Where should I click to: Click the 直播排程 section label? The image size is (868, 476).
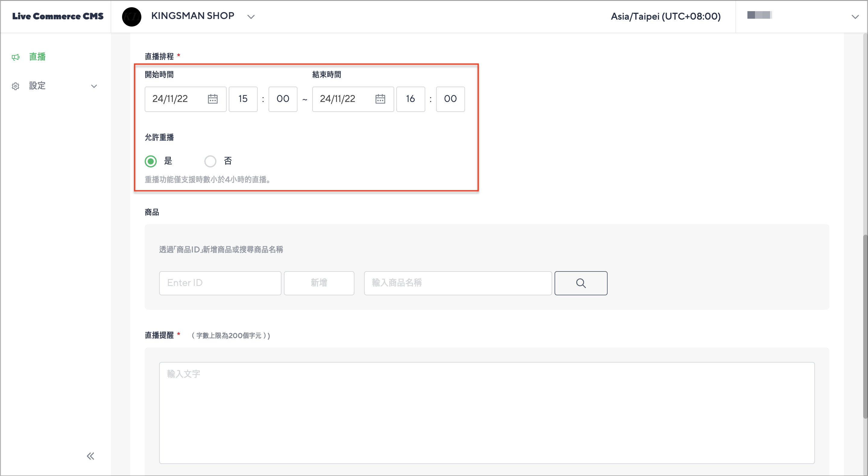pos(159,56)
